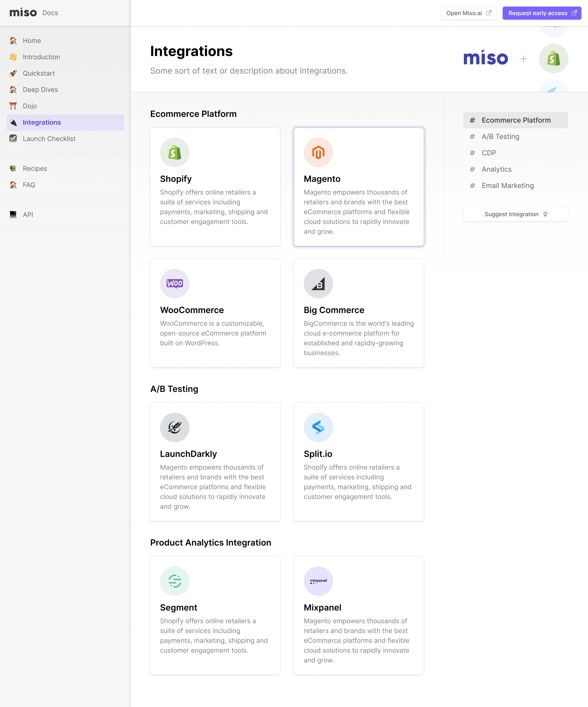Click the Woo logo in WooCommerce card
This screenshot has width=588, height=707.
[175, 283]
